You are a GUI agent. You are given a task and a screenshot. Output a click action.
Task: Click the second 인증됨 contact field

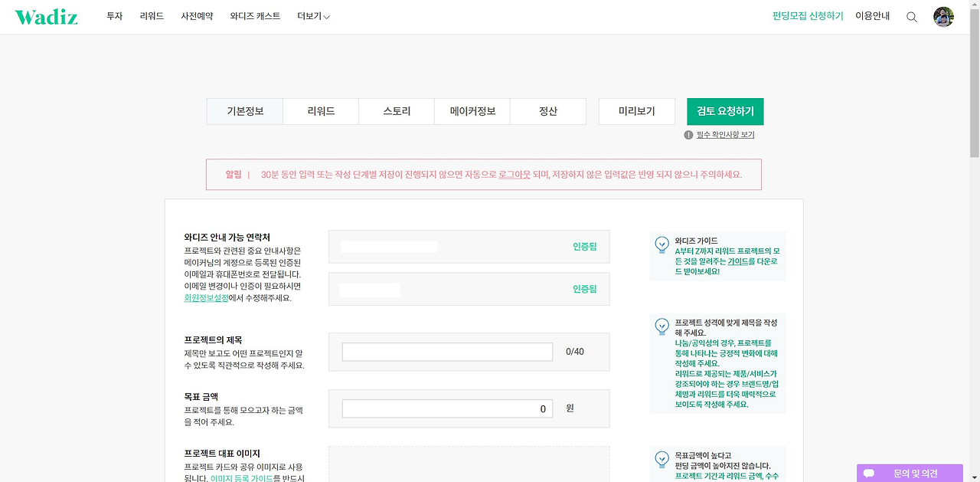click(x=469, y=289)
